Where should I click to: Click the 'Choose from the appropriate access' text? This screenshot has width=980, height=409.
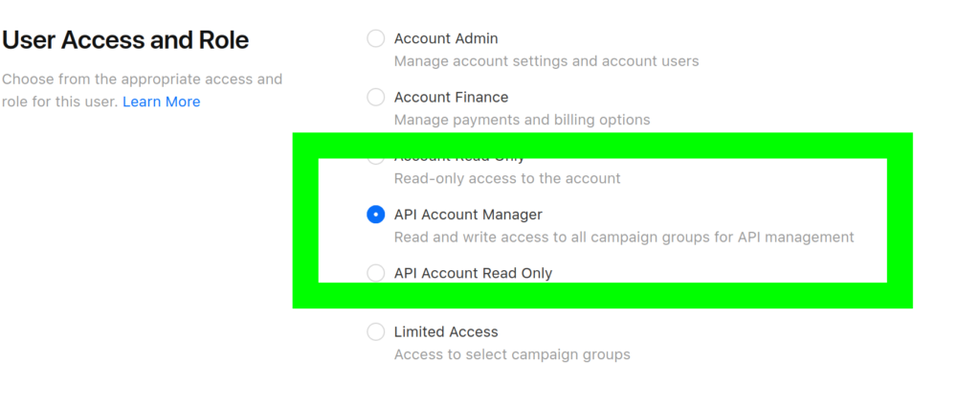click(142, 79)
